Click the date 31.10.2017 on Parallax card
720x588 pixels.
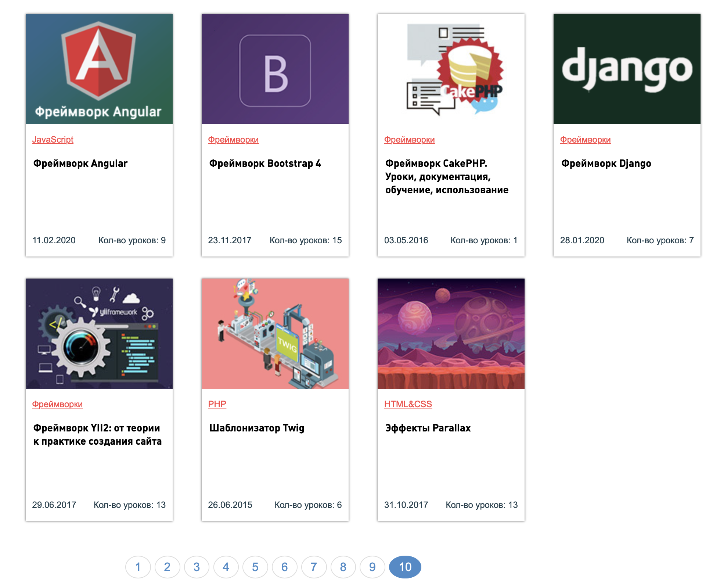(406, 505)
